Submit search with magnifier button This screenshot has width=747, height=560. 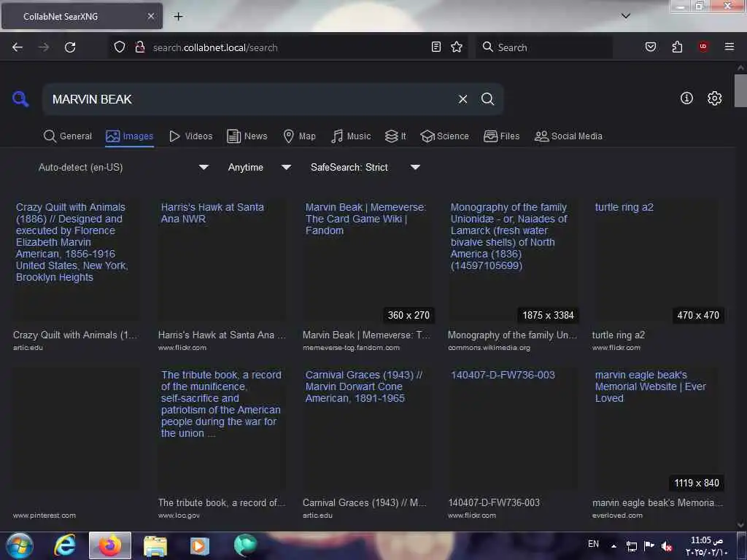point(487,99)
